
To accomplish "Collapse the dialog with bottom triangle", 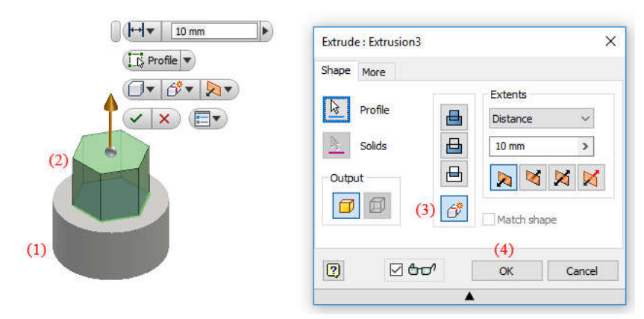I will [470, 297].
